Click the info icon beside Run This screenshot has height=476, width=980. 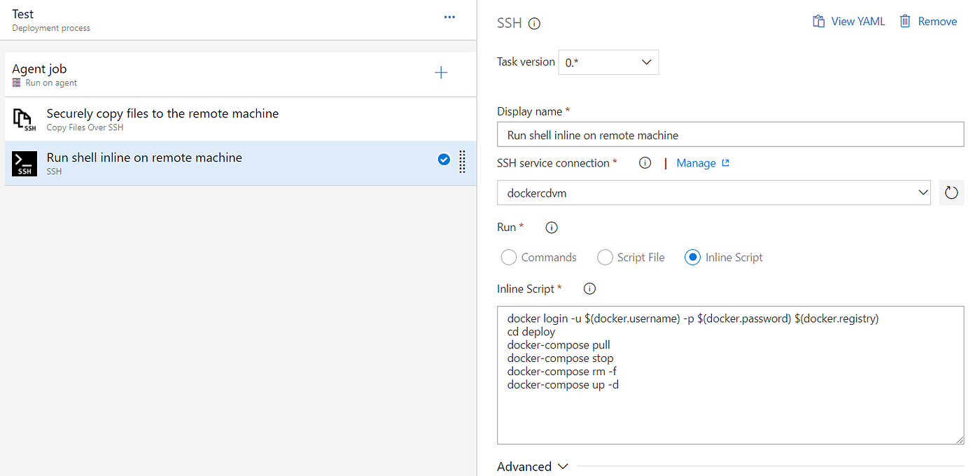(551, 227)
